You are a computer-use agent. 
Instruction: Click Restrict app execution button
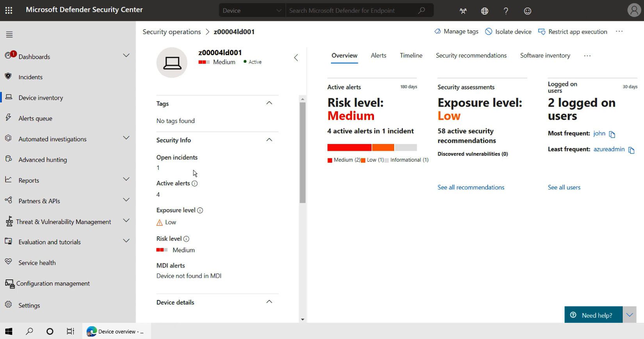point(573,32)
